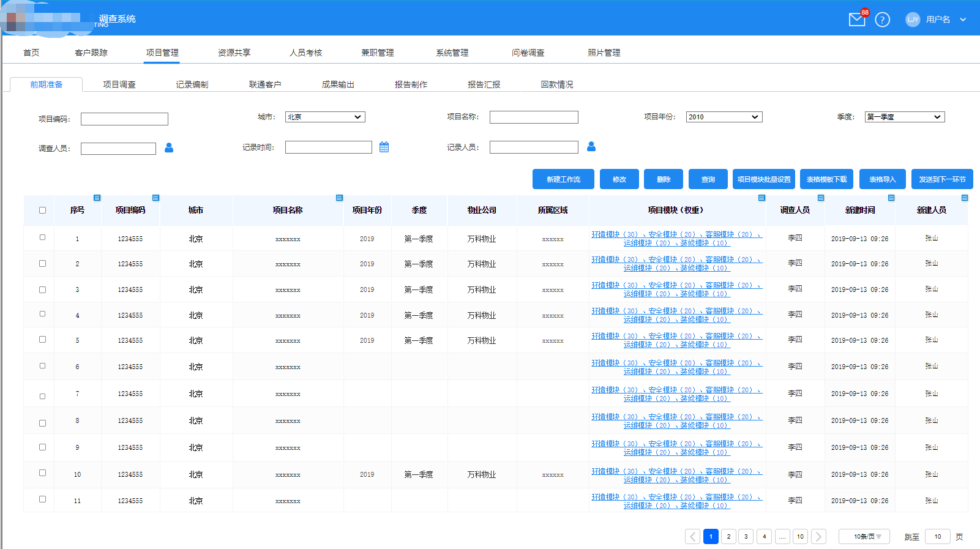Open the 项目年份 dropdown showing 2010

[x=724, y=117]
